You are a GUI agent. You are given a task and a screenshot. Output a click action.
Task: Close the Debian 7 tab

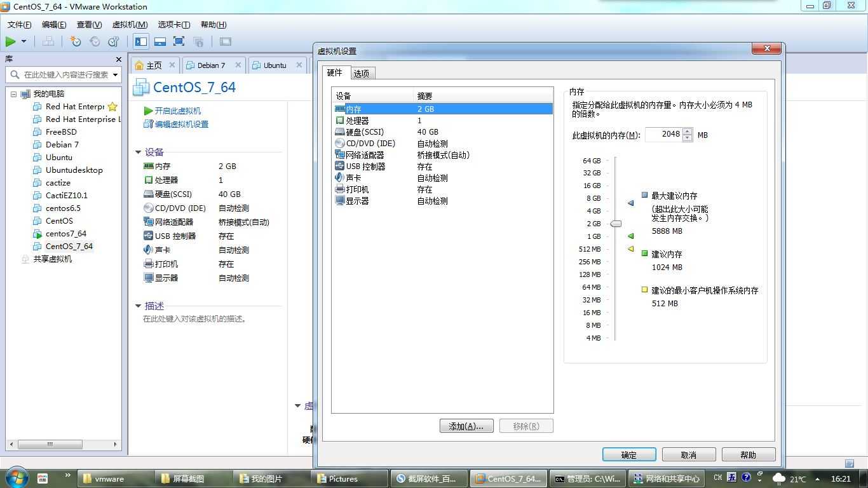pos(238,65)
